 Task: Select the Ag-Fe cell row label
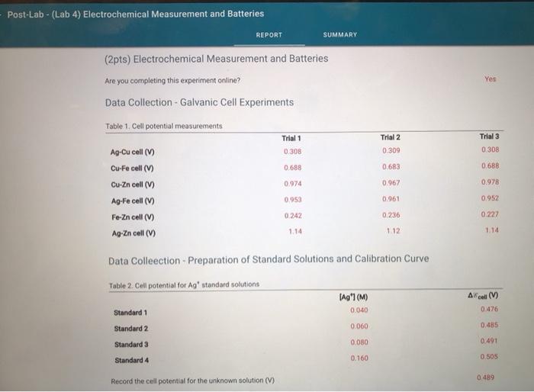click(133, 201)
